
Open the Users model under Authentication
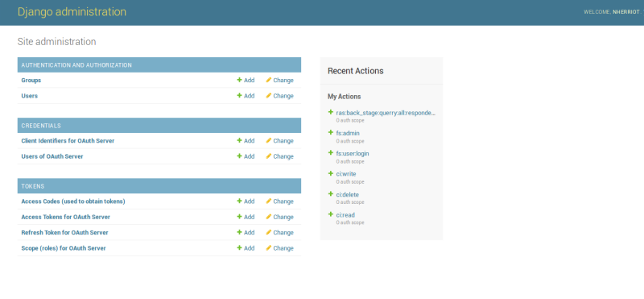point(30,96)
